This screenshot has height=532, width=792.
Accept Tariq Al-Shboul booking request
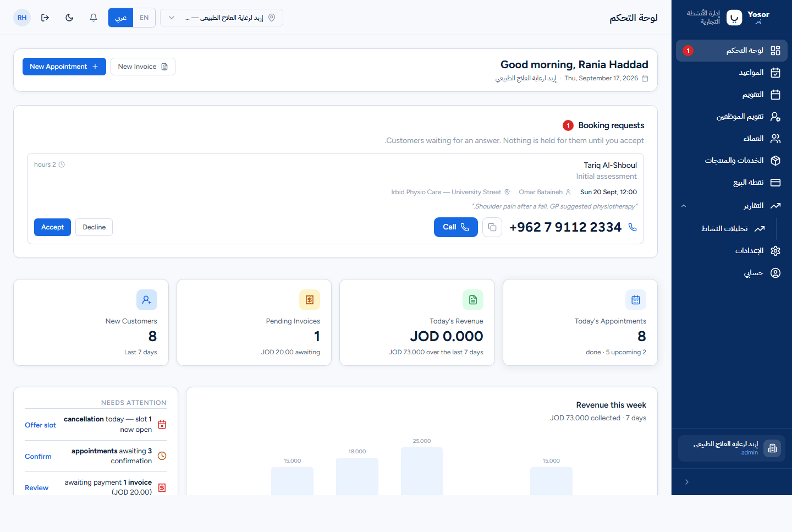(x=52, y=227)
